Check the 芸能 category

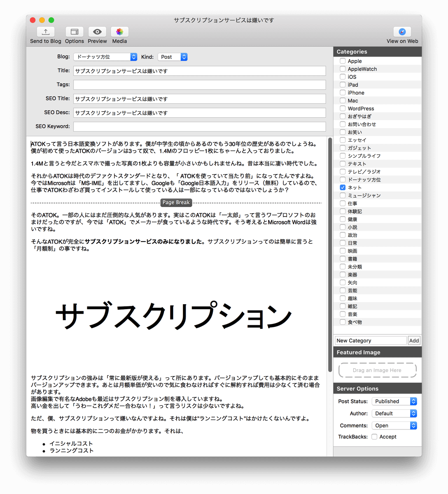tap(343, 290)
